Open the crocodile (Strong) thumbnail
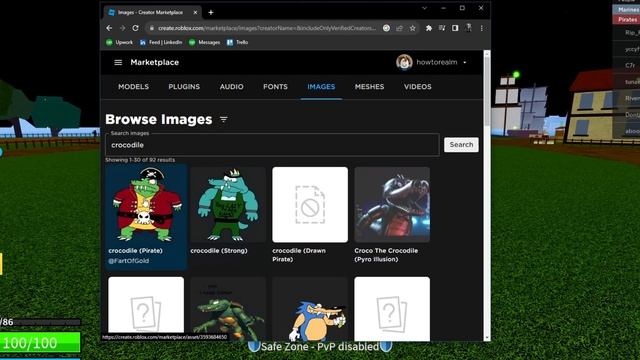This screenshot has width=640, height=360. (x=228, y=204)
